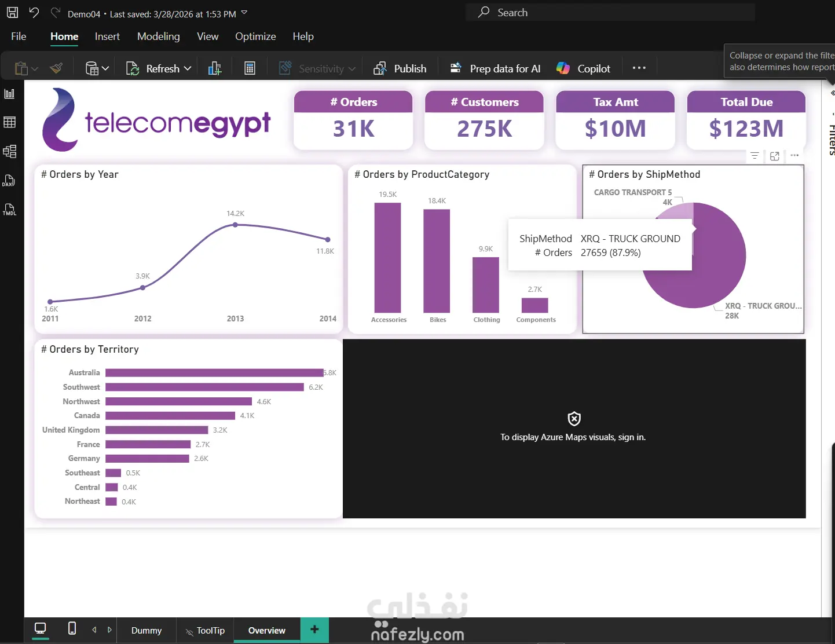
Task: Click Focus mode icon on ShipMethod chart
Action: (775, 156)
